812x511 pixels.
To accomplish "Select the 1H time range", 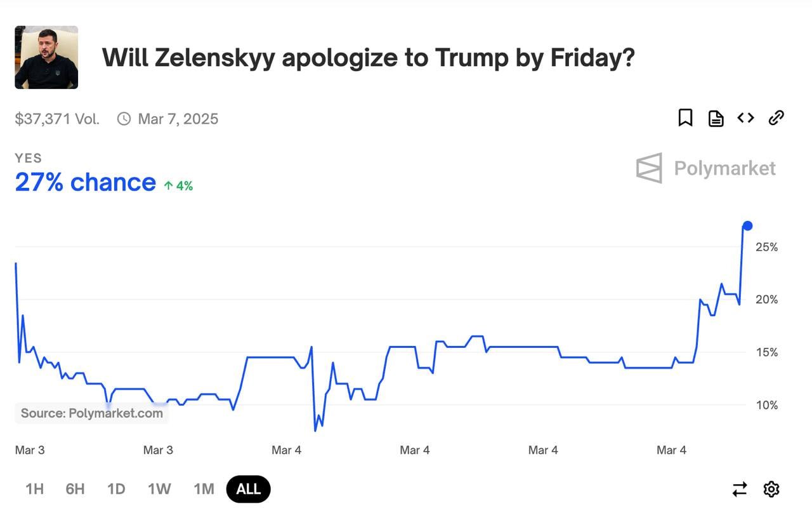I will coord(34,489).
